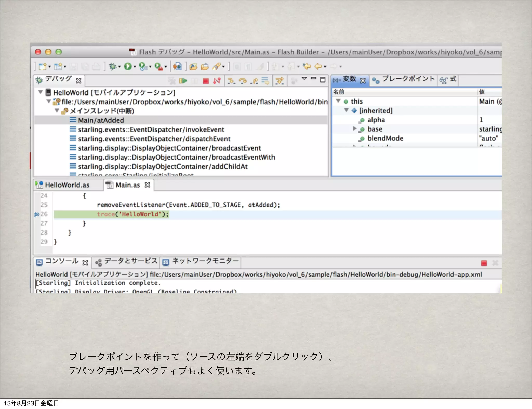Close the 変数 variables tab
This screenshot has width=532, height=409.
click(363, 81)
